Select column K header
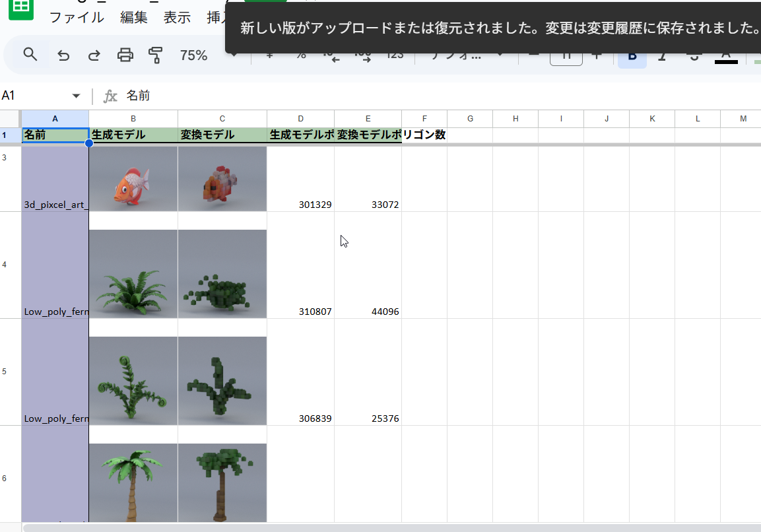 (x=652, y=118)
